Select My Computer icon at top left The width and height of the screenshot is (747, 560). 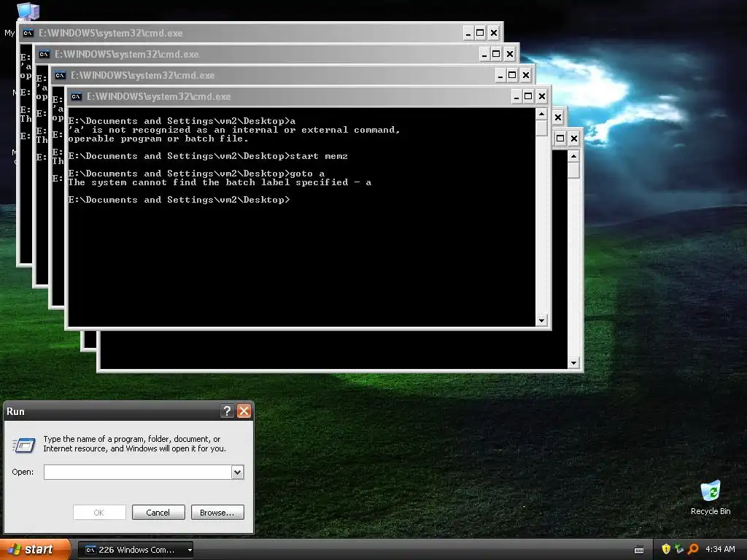click(28, 12)
